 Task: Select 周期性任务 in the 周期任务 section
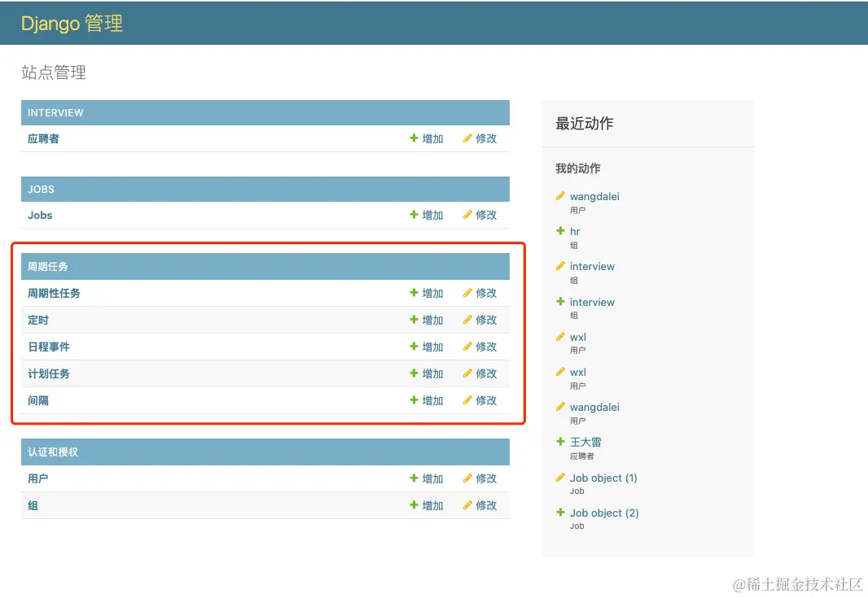tap(53, 293)
